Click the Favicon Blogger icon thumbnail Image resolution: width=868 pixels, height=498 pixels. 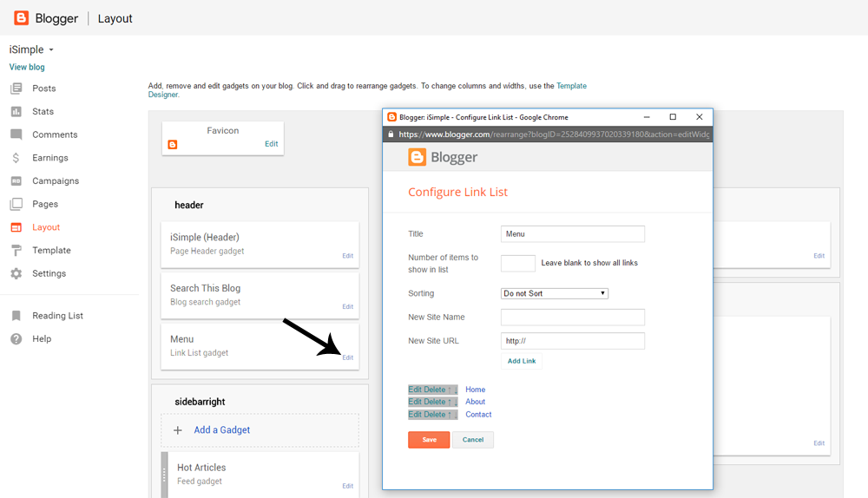[173, 144]
